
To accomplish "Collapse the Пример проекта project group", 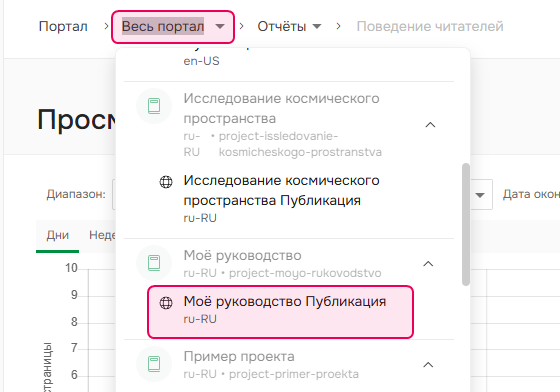I will coord(428,365).
